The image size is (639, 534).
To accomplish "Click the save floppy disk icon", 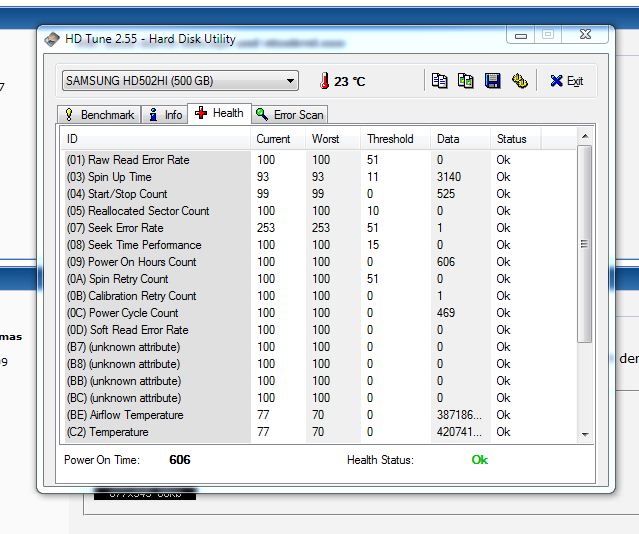I will (493, 81).
